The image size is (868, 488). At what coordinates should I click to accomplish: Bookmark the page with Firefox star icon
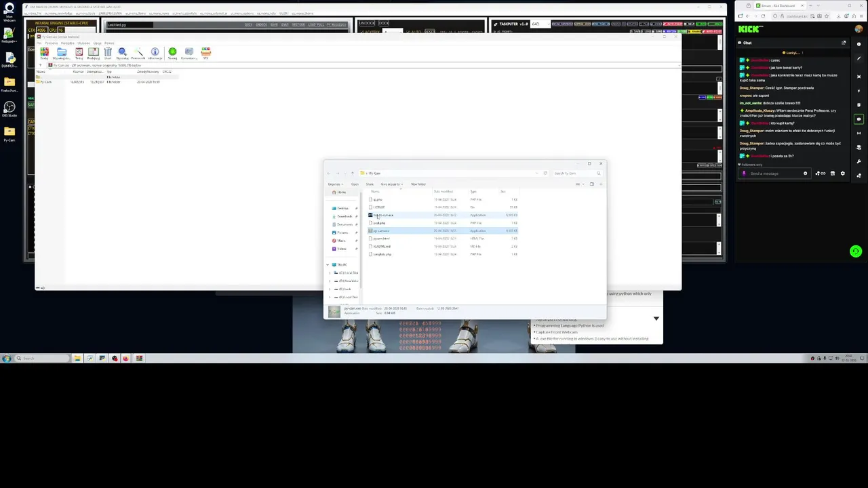(x=827, y=16)
